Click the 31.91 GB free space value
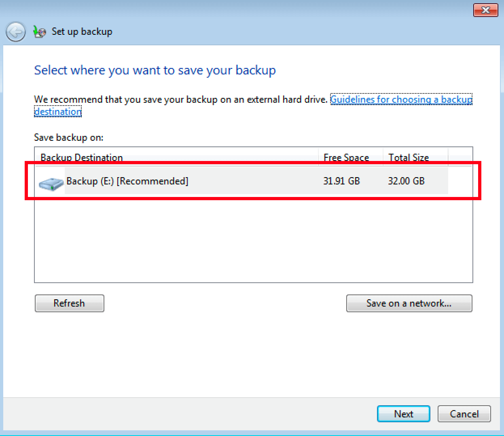This screenshot has height=436, width=504. pos(341,181)
